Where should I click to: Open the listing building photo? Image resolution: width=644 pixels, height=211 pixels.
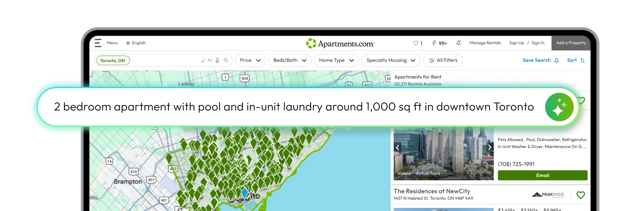[x=444, y=153]
